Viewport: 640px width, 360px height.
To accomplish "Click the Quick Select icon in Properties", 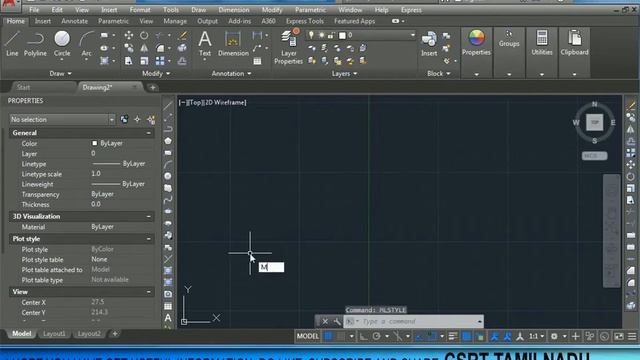I will pyautogui.click(x=151, y=120).
